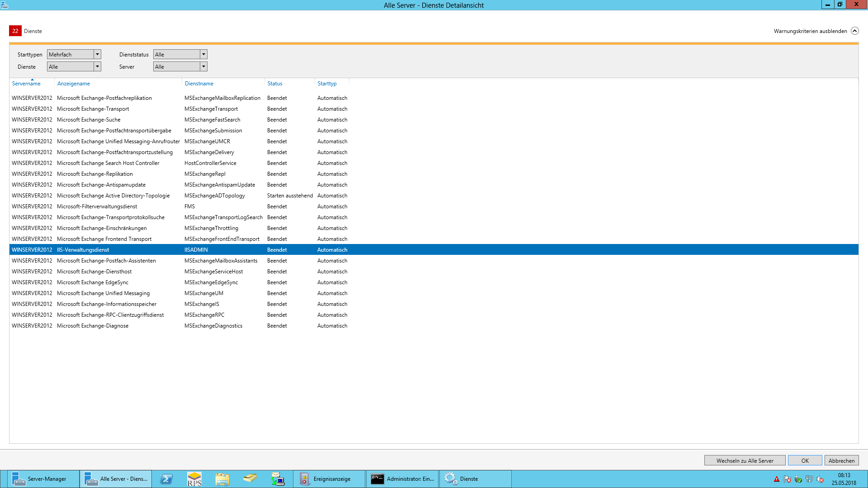Open Server-Manager from the taskbar

[43, 479]
